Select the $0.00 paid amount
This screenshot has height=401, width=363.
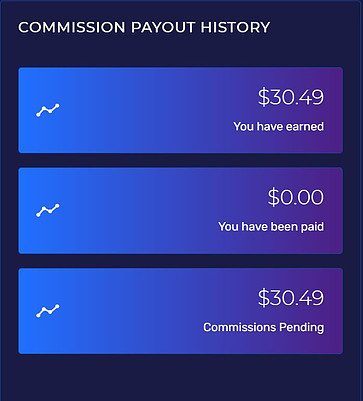point(296,197)
